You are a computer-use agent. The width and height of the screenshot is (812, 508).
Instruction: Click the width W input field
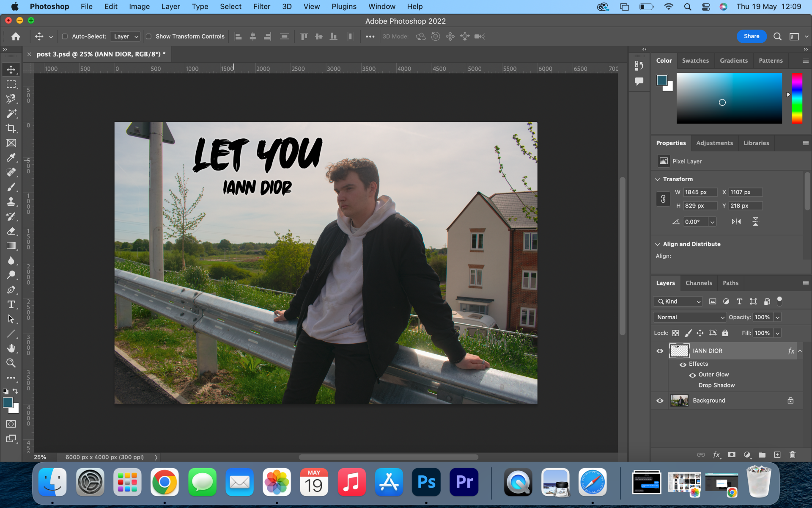click(699, 192)
